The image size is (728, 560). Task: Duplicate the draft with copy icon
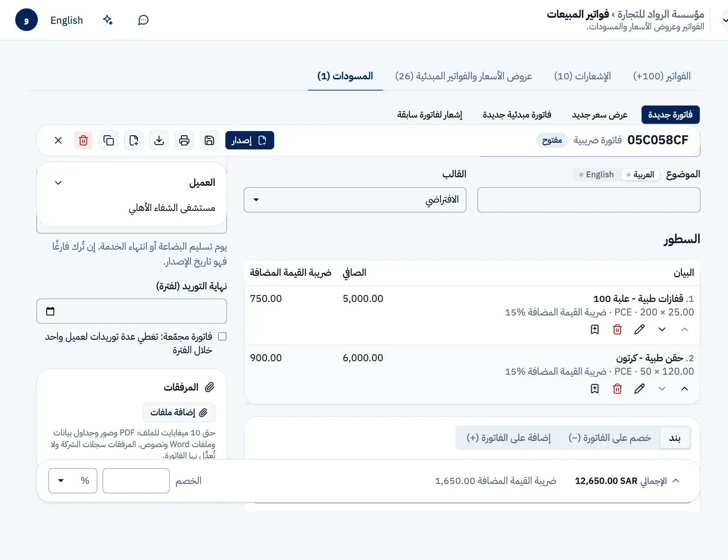109,140
